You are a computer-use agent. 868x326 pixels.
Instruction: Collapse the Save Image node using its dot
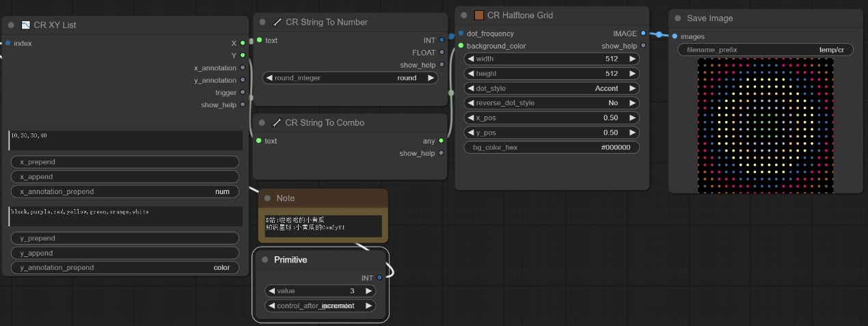[678, 18]
